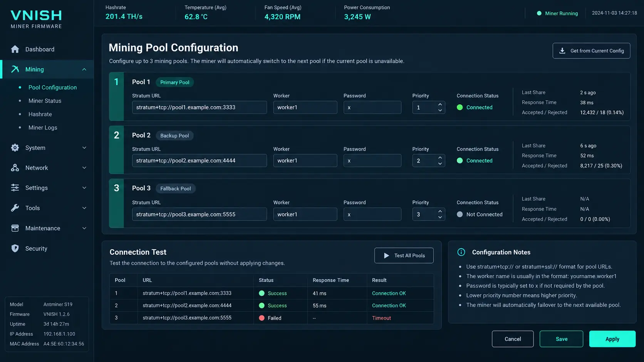This screenshot has height=362, width=644.
Task: Expand the System menu chevron
Action: (84, 148)
